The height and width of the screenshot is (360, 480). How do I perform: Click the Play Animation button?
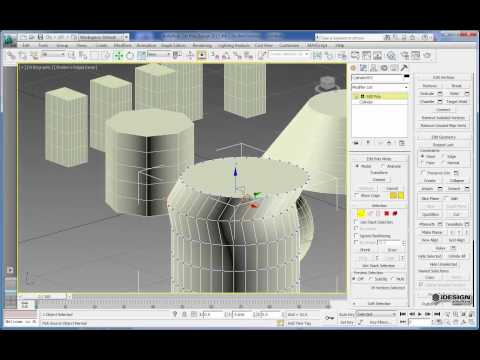tap(420, 314)
